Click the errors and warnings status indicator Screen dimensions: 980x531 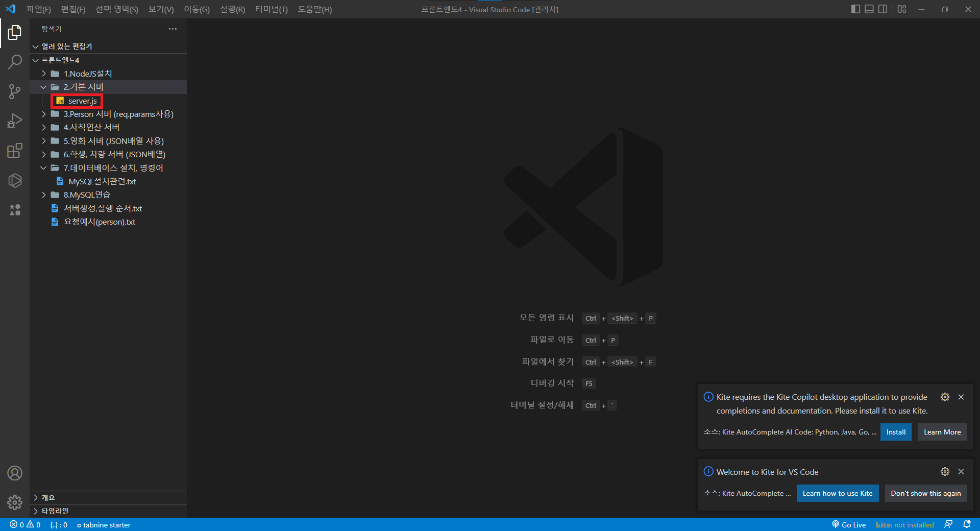pos(25,524)
